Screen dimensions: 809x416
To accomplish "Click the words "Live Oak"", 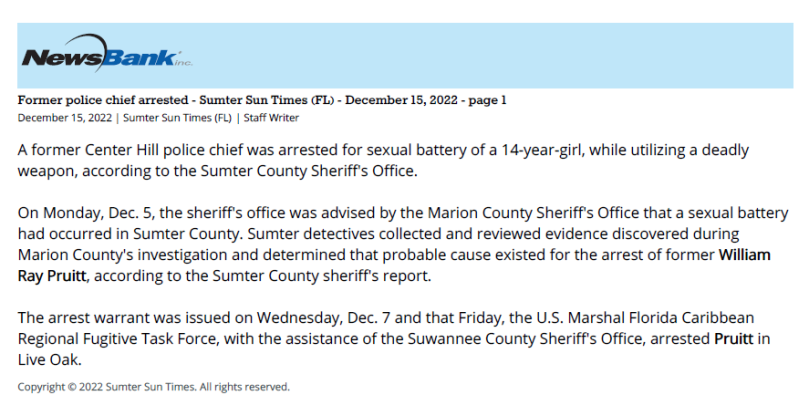I will pyautogui.click(x=48, y=360).
